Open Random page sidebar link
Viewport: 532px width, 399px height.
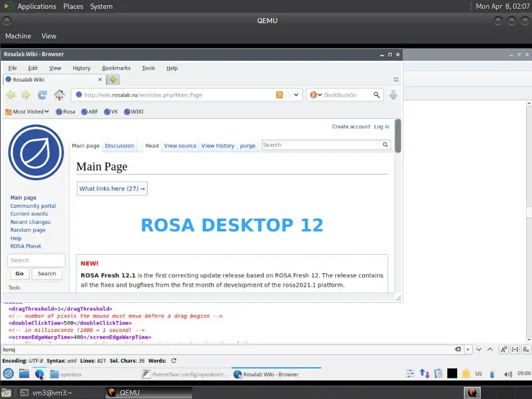tap(28, 230)
